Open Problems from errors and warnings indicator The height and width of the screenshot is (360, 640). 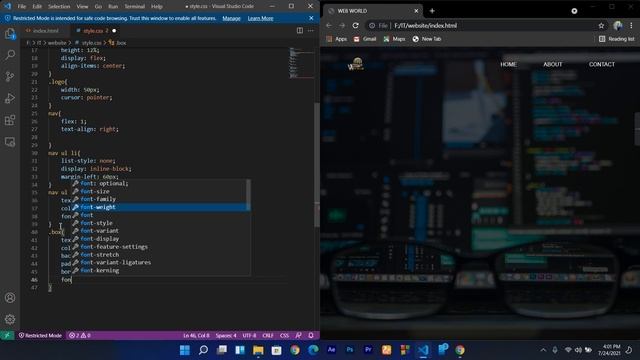click(80, 335)
